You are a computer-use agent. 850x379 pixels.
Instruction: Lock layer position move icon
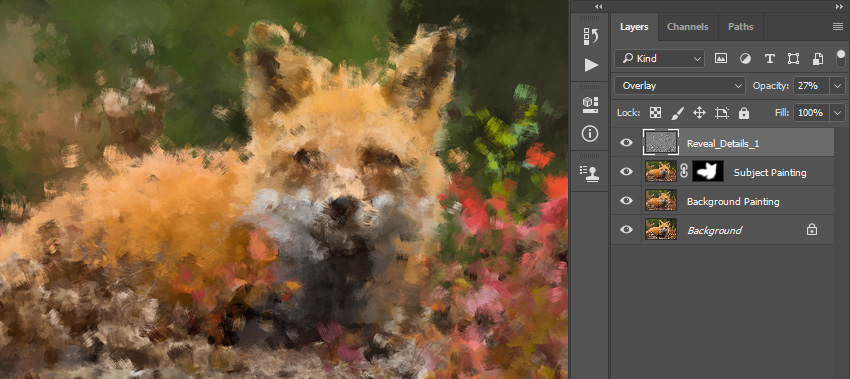[x=699, y=113]
